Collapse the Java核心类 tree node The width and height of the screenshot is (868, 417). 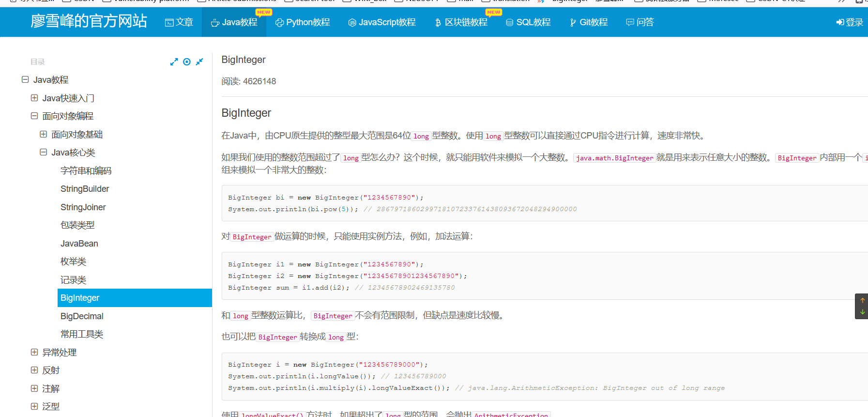pyautogui.click(x=44, y=152)
